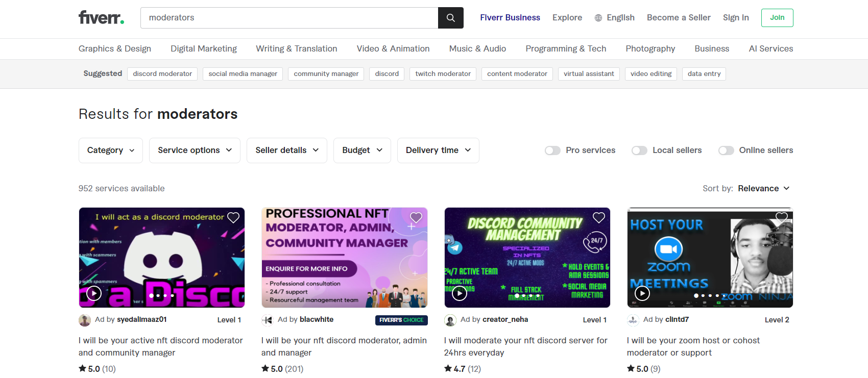This screenshot has height=378, width=868.
Task: Open Professional NFT Moderator gig thumbnail
Action: [x=345, y=258]
